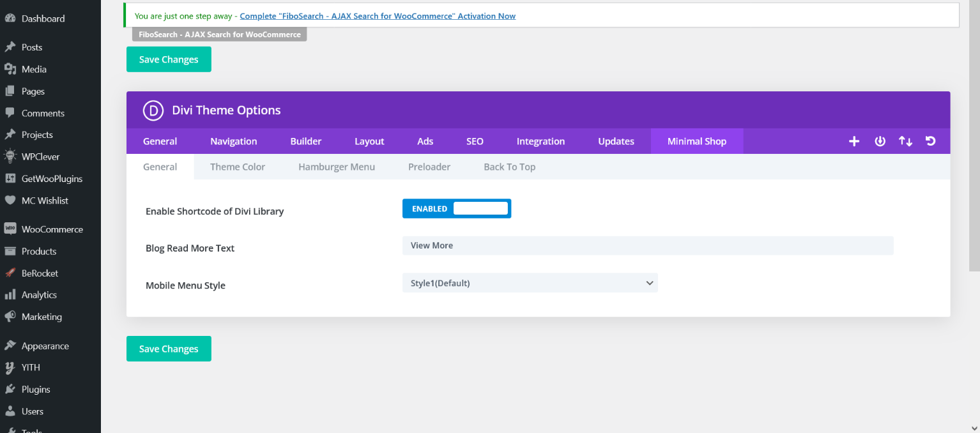Click the Blog Read More Text label
This screenshot has width=980, height=433.
tap(190, 248)
